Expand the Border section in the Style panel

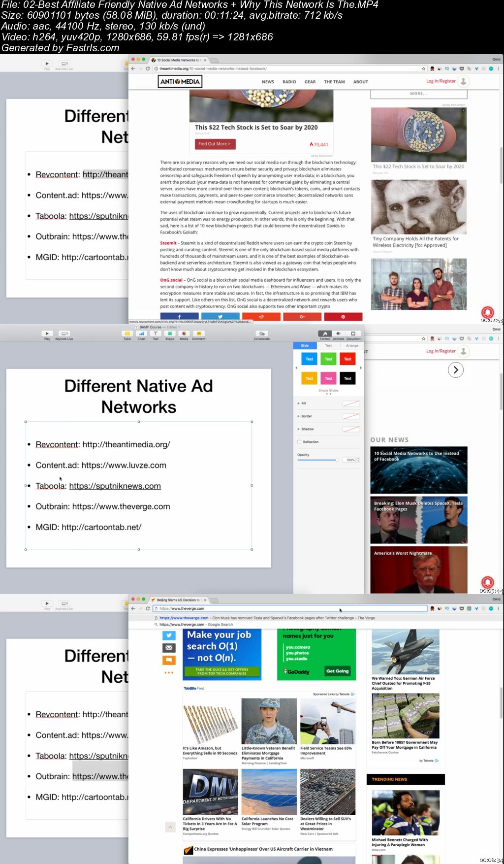[299, 416]
